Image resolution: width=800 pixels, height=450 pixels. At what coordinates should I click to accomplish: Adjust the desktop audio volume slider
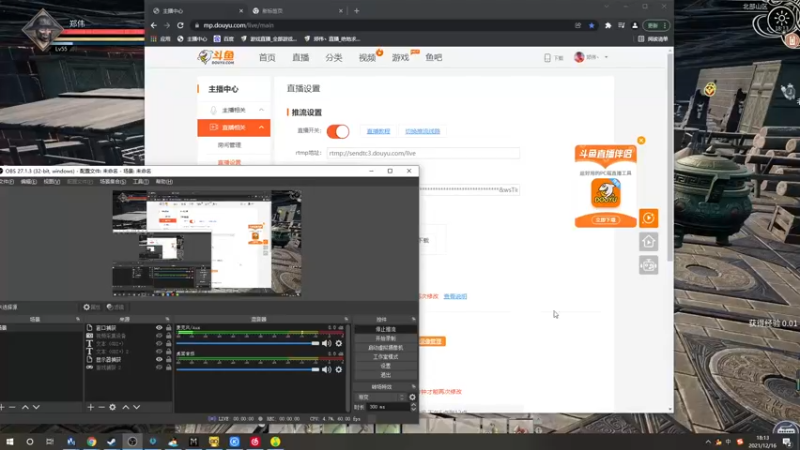(248, 369)
